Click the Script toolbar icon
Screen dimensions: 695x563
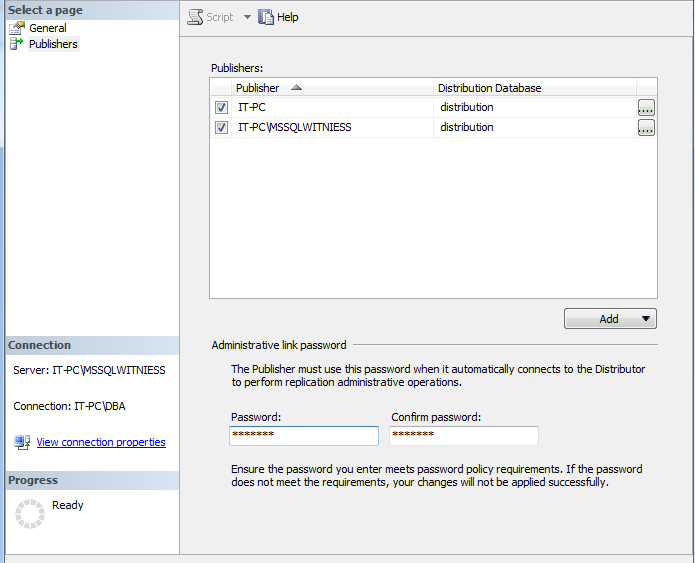point(196,17)
